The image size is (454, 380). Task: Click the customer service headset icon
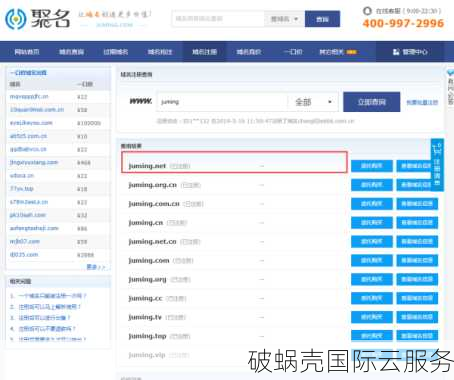click(367, 11)
